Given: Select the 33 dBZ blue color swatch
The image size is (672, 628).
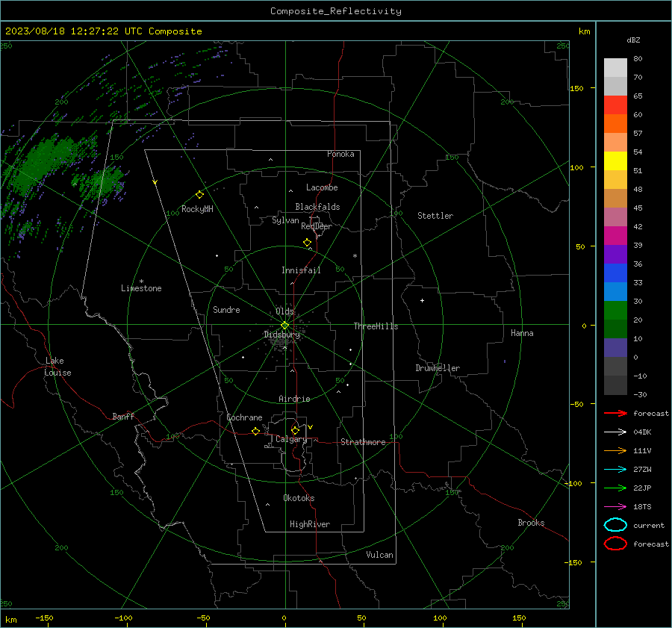Looking at the screenshot, I should pos(615,273).
